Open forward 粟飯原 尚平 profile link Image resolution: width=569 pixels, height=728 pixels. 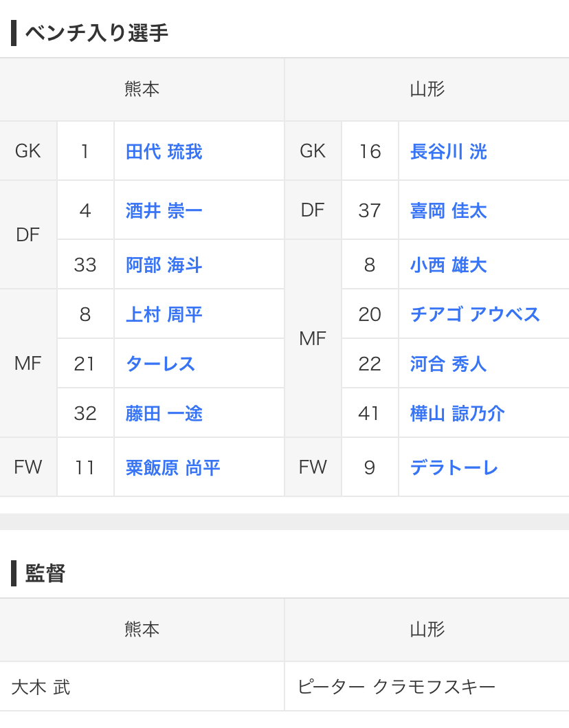172,468
